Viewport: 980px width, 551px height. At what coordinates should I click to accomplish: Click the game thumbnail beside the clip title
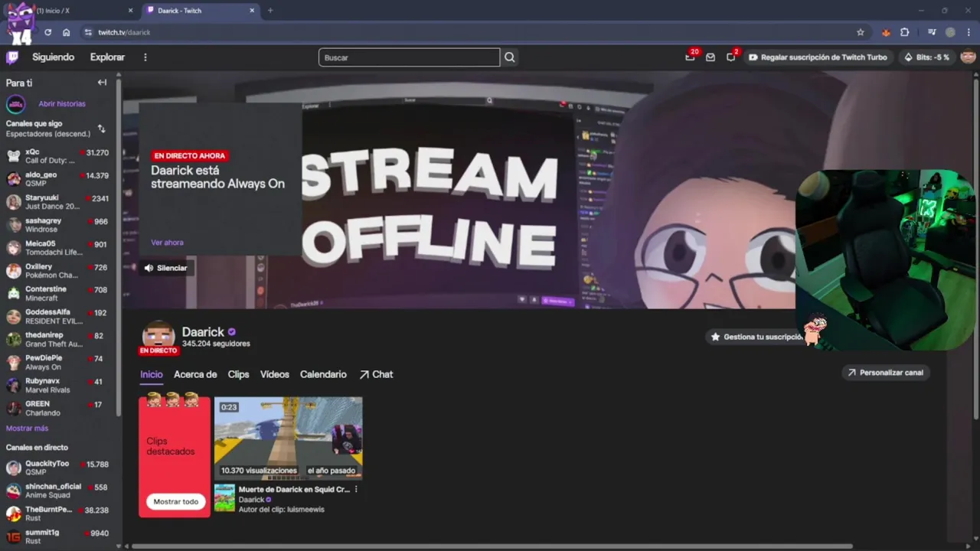point(224,497)
